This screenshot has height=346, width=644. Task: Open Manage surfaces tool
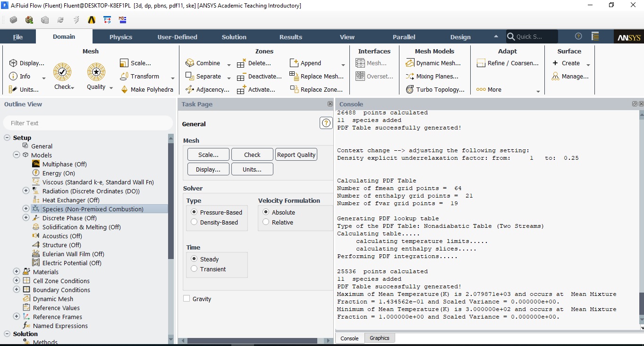[x=570, y=76]
